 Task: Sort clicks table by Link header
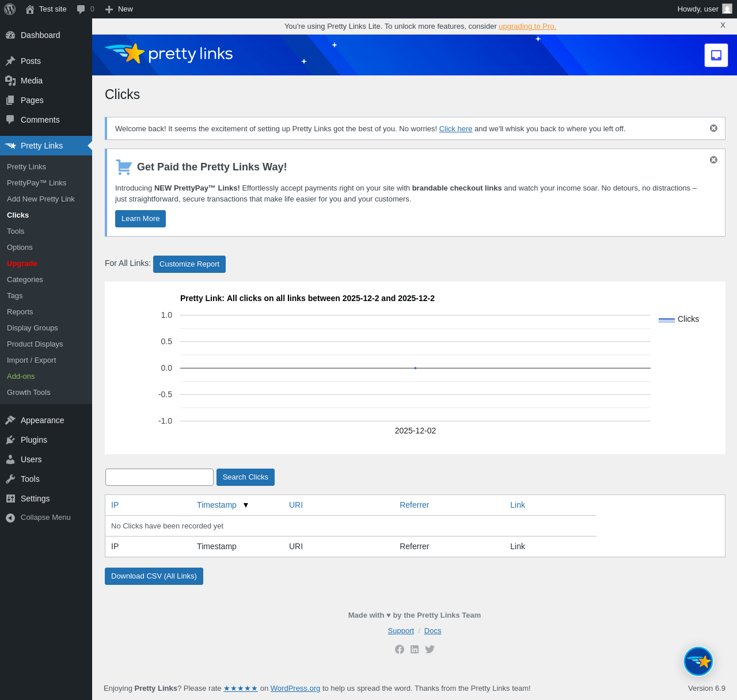(x=518, y=505)
